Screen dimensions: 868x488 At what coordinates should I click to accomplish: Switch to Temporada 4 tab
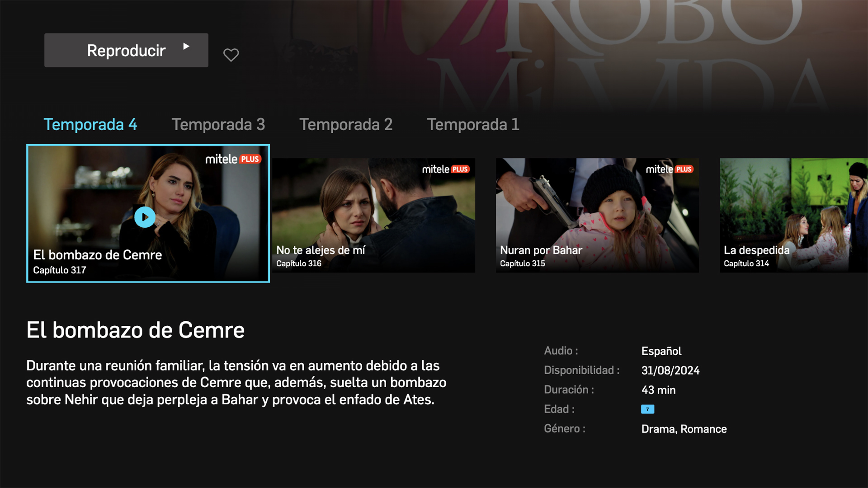(90, 124)
